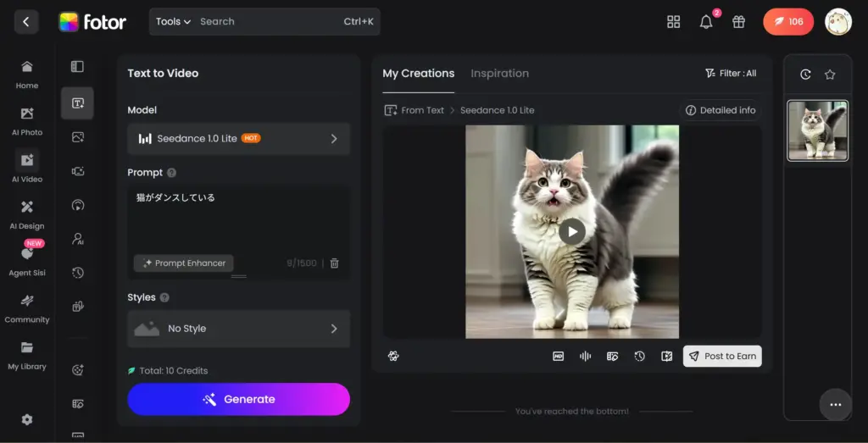Open the Tools dropdown menu
This screenshot has height=443, width=868.
173,22
